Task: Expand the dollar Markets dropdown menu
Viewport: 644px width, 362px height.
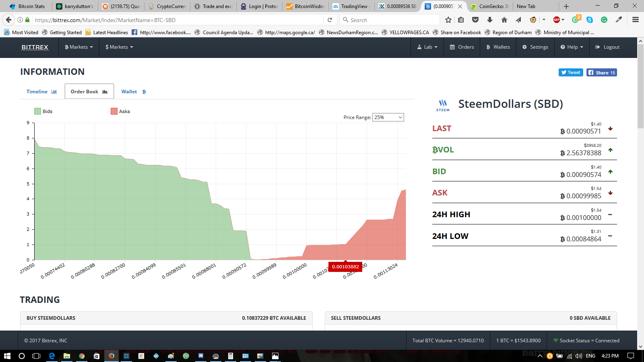Action: point(119,47)
